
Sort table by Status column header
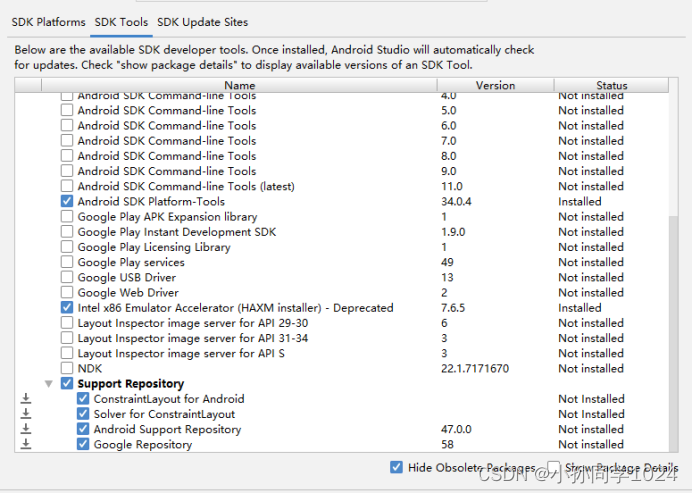[x=611, y=85]
